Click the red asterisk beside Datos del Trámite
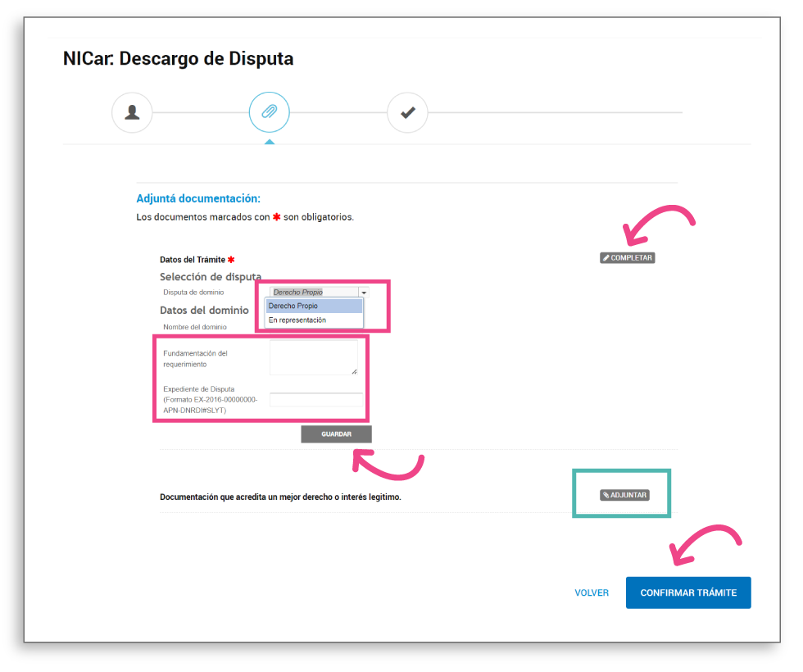803x672 pixels. pos(230,259)
